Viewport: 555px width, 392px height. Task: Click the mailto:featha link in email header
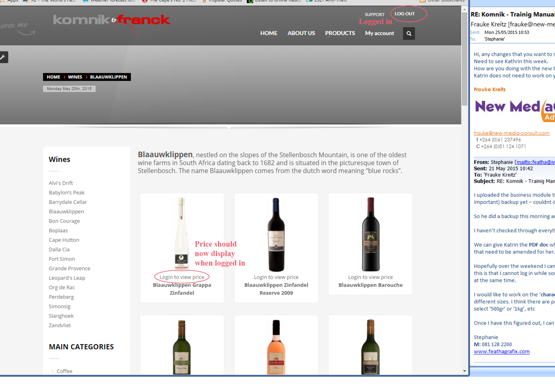pos(535,162)
